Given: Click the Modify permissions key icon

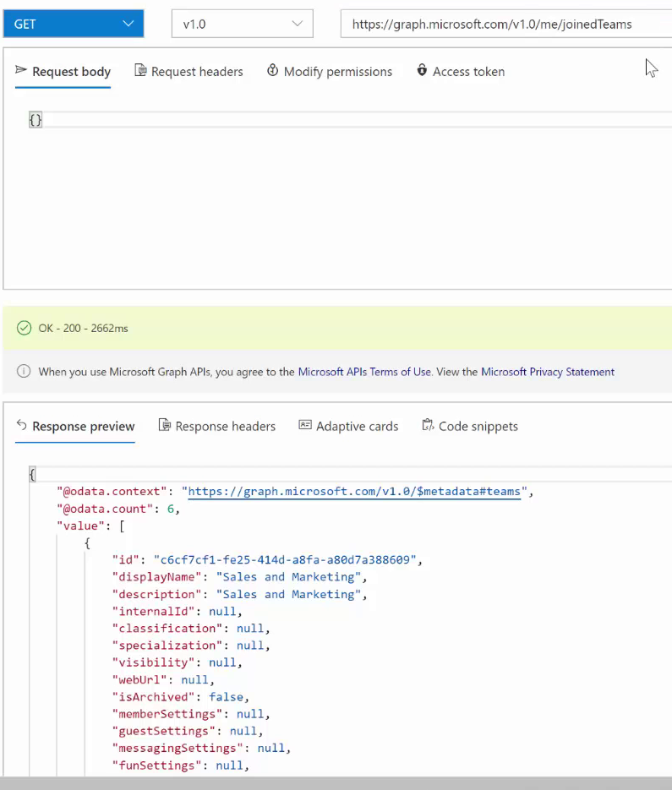Looking at the screenshot, I should coord(272,70).
